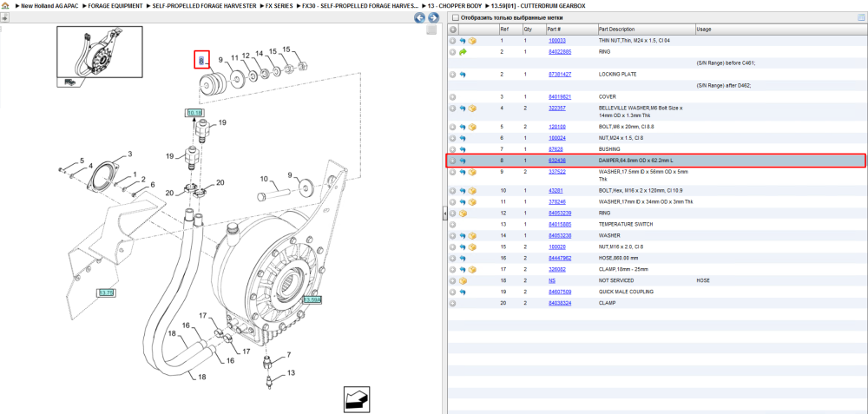Click the box icon for NUT M16 x 2.0 row
868x414 pixels.
(x=473, y=246)
